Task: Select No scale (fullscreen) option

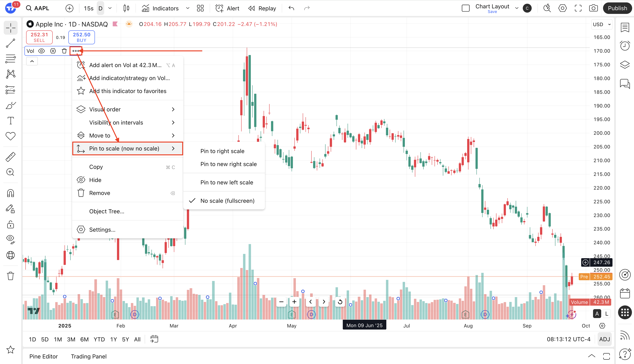Action: click(227, 201)
